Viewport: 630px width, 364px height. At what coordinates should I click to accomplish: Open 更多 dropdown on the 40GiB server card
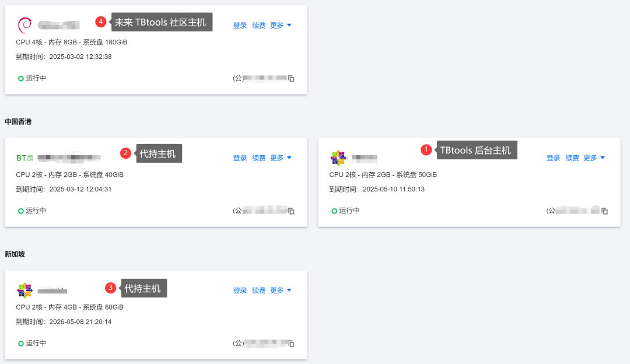(x=281, y=158)
